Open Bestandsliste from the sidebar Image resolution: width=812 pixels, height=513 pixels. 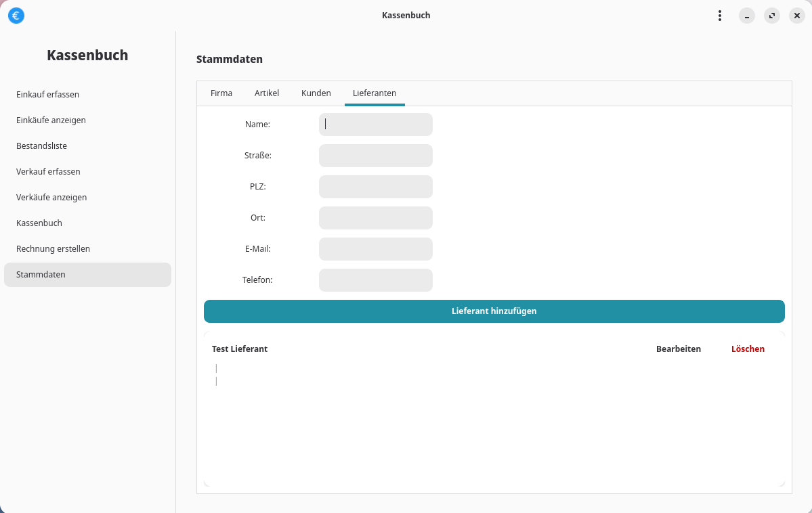coord(42,146)
